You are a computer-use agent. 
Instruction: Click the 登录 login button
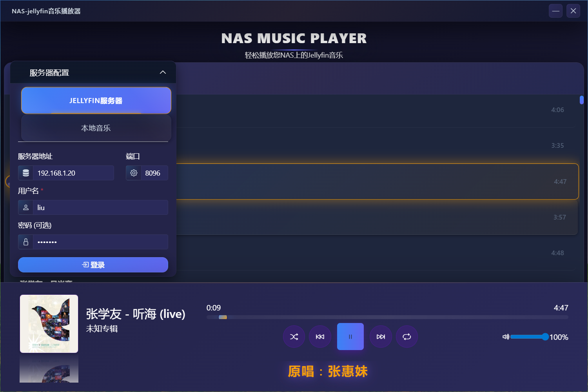point(93,265)
